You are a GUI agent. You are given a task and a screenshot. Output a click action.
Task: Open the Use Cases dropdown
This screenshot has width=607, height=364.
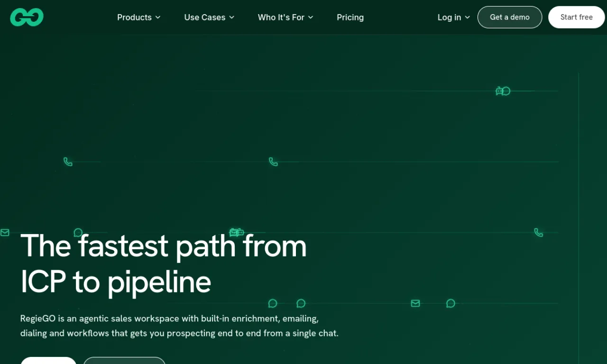coord(210,18)
